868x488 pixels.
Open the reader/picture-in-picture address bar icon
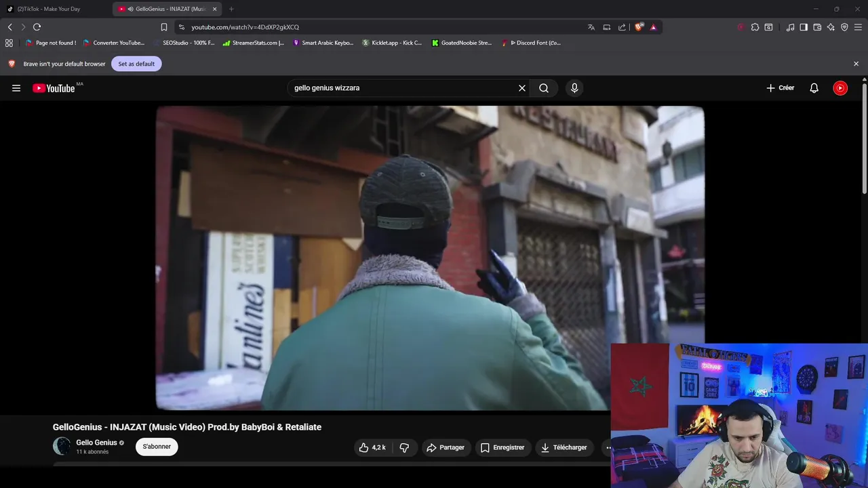click(x=607, y=27)
